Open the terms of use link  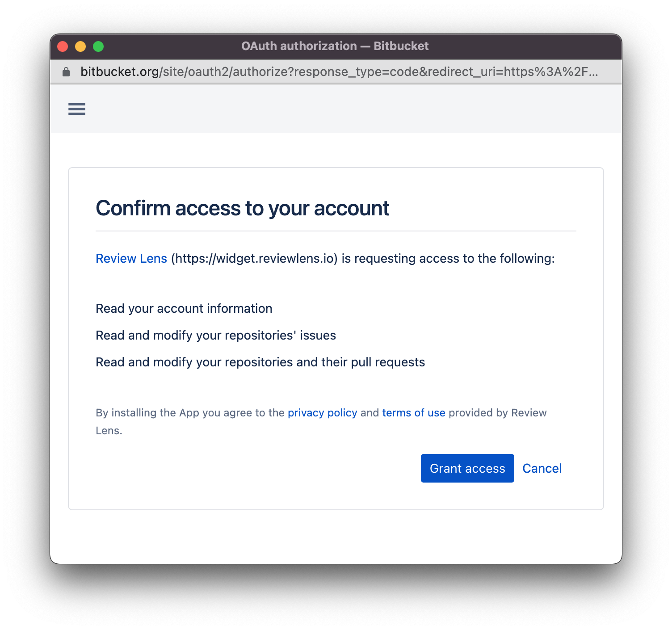click(413, 413)
